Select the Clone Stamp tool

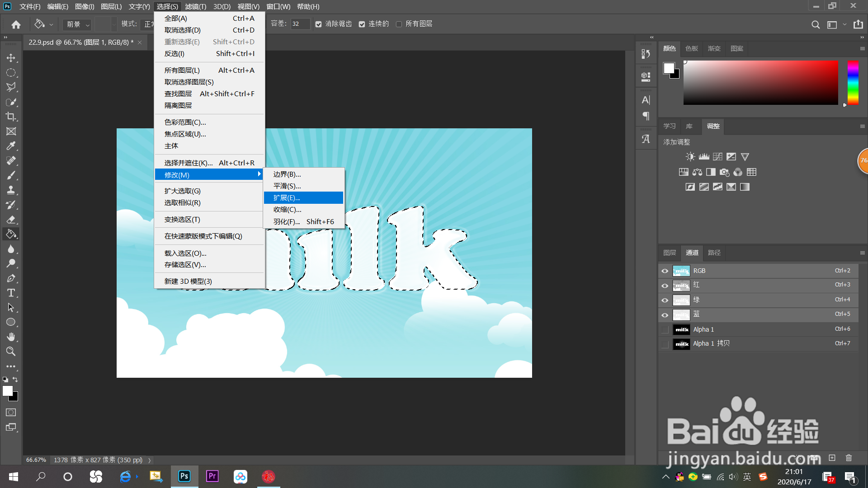(11, 190)
